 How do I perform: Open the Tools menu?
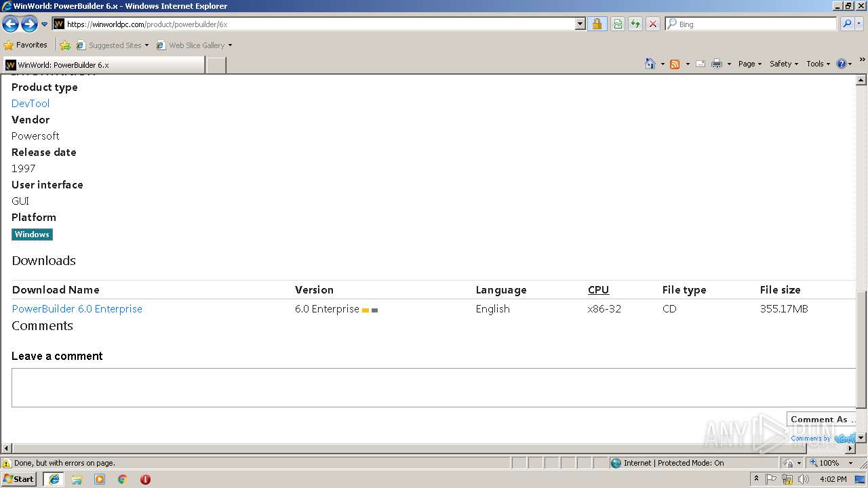[x=818, y=64]
